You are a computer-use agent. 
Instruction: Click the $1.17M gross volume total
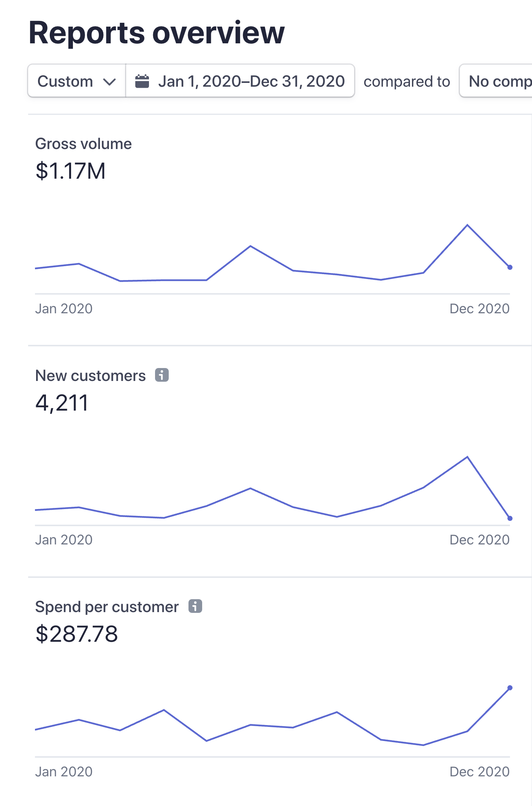(71, 171)
